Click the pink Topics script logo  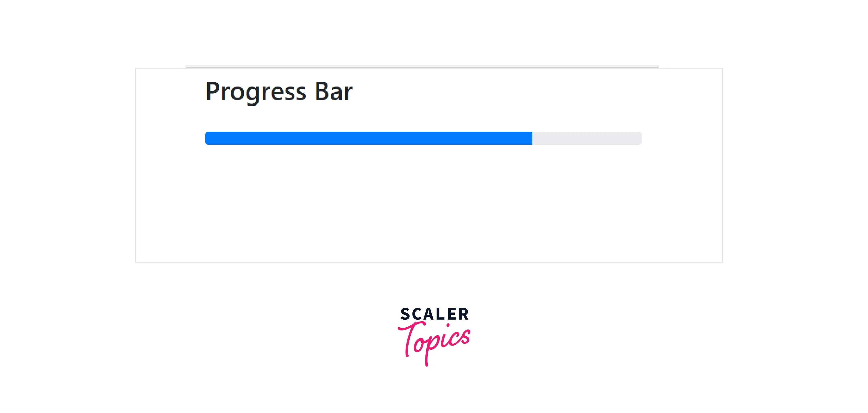click(x=434, y=342)
